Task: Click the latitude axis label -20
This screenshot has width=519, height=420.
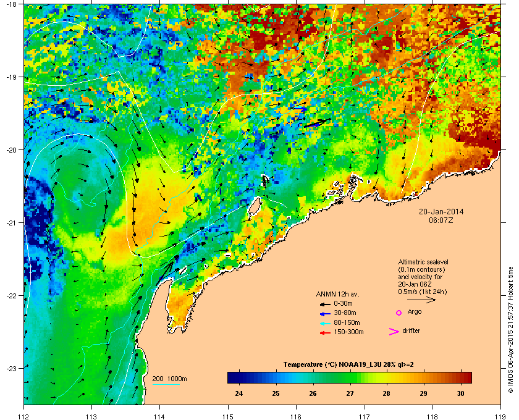Action: click(x=11, y=149)
